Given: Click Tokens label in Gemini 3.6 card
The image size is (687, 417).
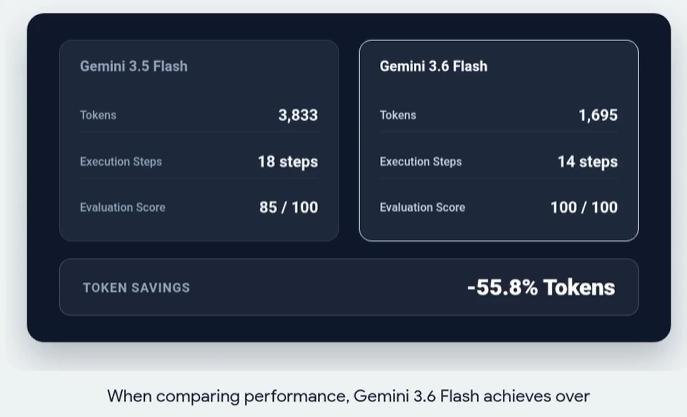Looking at the screenshot, I should point(398,115).
